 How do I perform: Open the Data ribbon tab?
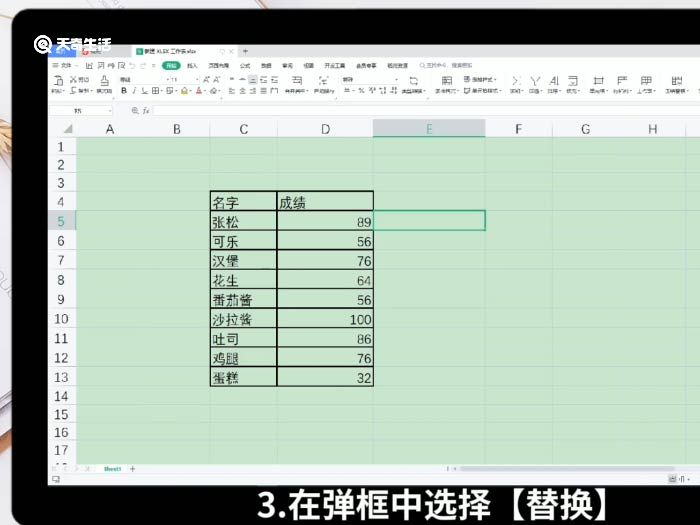pyautogui.click(x=266, y=66)
